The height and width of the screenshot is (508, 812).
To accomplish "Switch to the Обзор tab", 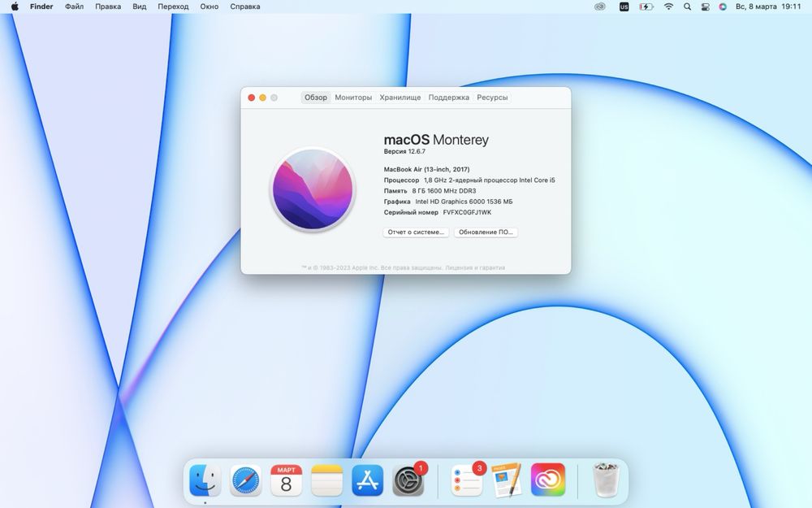I will click(x=316, y=98).
